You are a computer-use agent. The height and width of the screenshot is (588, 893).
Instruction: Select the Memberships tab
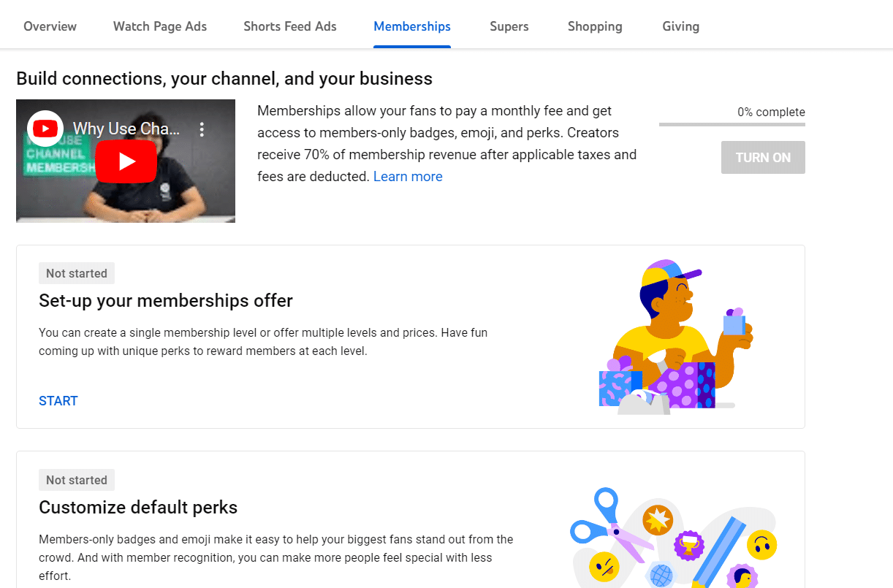click(x=411, y=26)
